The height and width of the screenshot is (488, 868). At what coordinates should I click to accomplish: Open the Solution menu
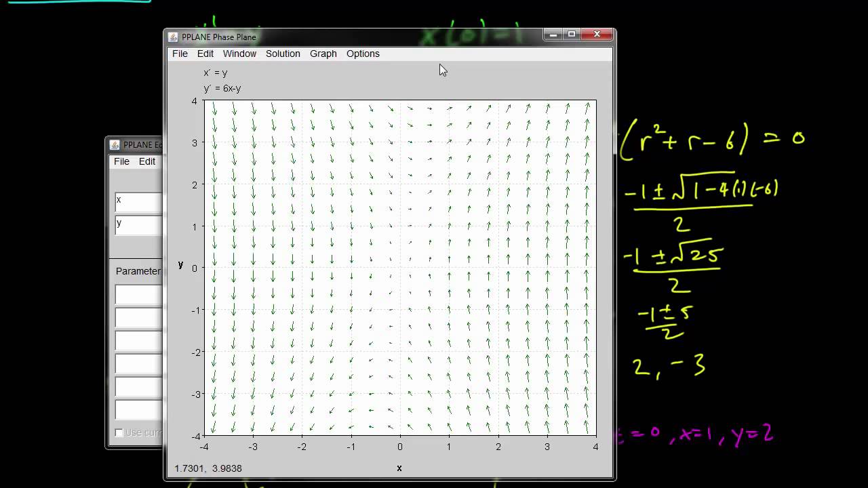(x=283, y=54)
